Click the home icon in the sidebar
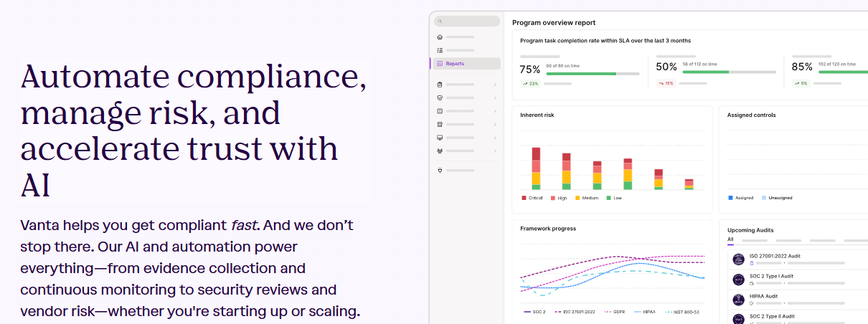Viewport: 868px width, 324px height. (x=440, y=37)
